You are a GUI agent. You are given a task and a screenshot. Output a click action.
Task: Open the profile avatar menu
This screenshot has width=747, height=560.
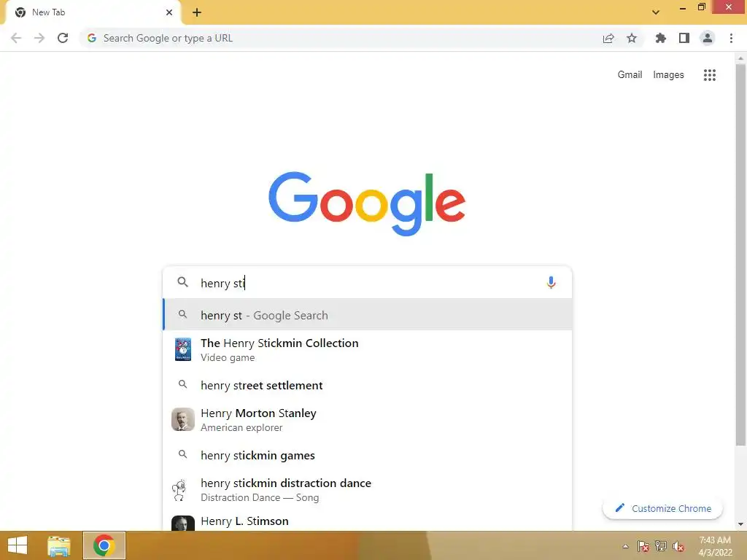(x=708, y=38)
